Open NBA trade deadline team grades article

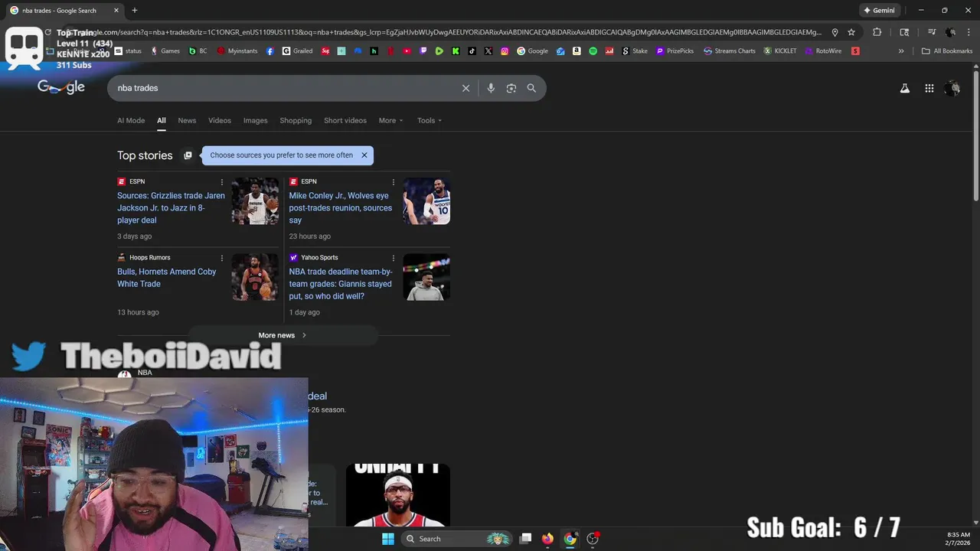point(341,284)
